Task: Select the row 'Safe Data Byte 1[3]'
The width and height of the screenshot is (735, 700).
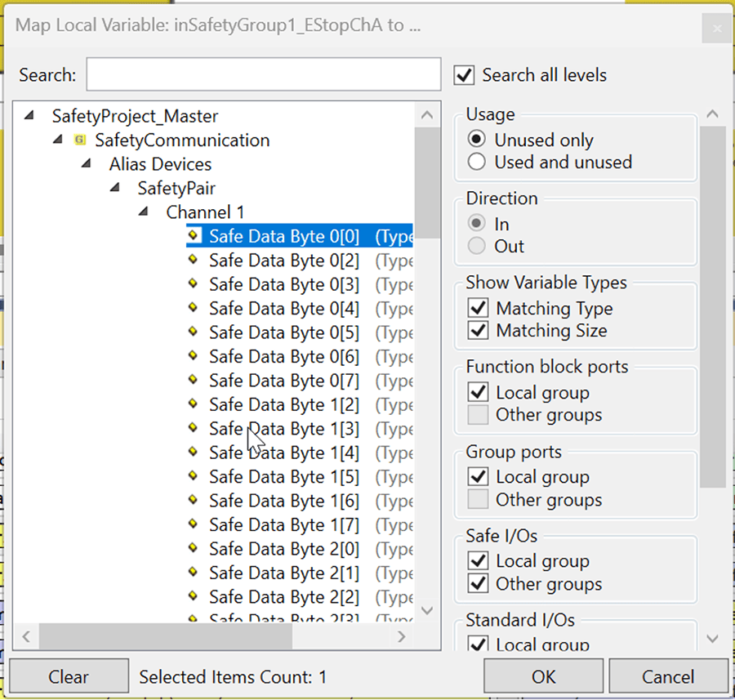Action: coord(300,429)
